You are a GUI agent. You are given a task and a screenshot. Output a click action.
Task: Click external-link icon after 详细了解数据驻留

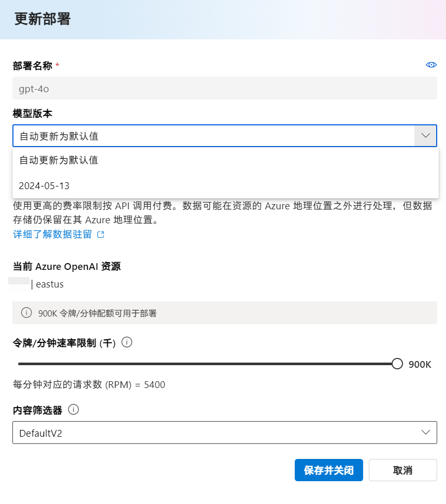click(100, 235)
